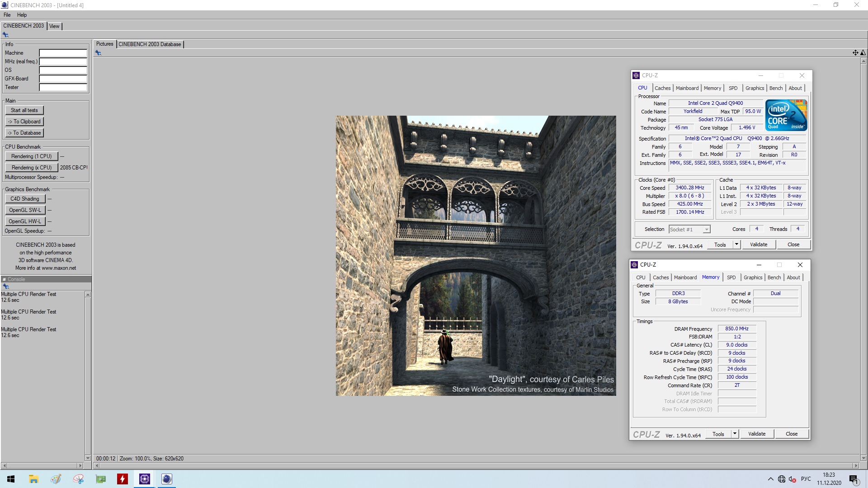This screenshot has height=488, width=868.
Task: Open the green graphics card taskbar app
Action: (x=100, y=479)
